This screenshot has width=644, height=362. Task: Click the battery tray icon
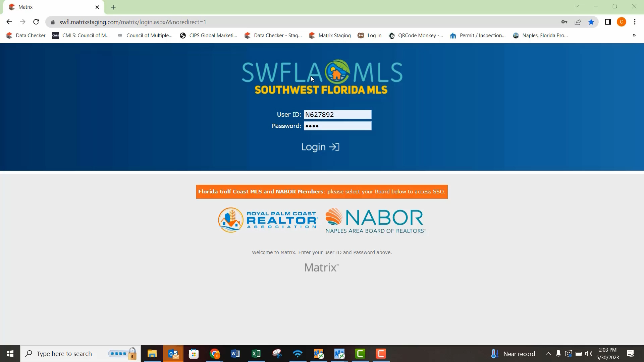point(579,354)
